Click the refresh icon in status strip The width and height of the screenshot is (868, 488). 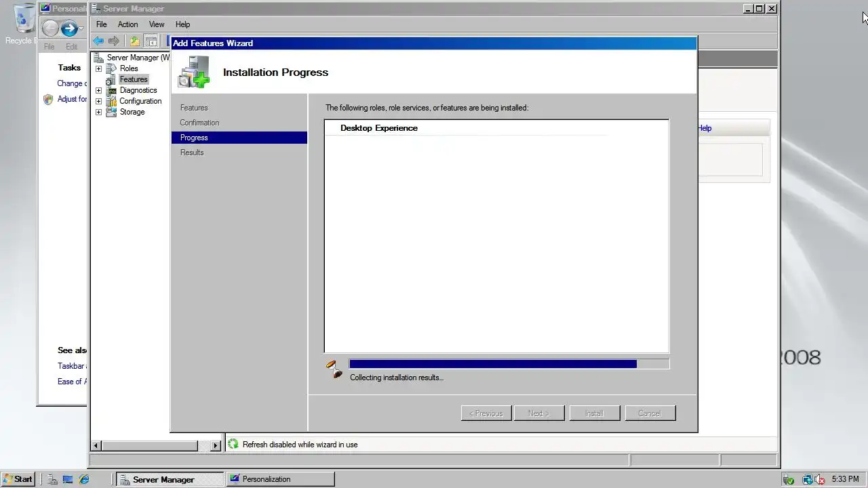pyautogui.click(x=233, y=444)
